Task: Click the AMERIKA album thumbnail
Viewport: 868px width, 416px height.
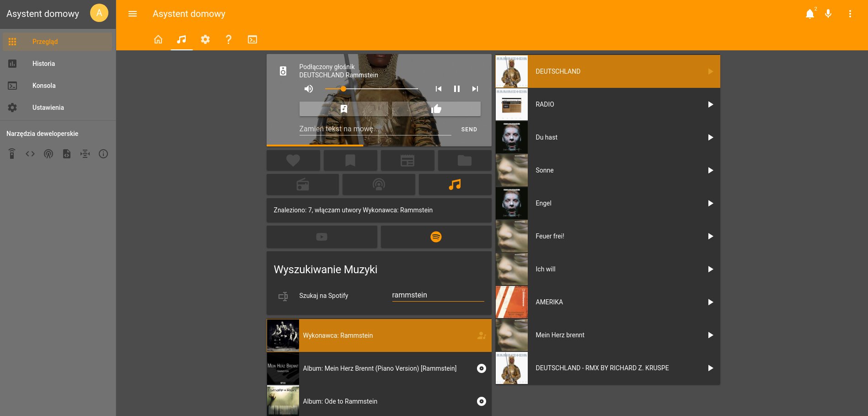Action: coord(512,302)
